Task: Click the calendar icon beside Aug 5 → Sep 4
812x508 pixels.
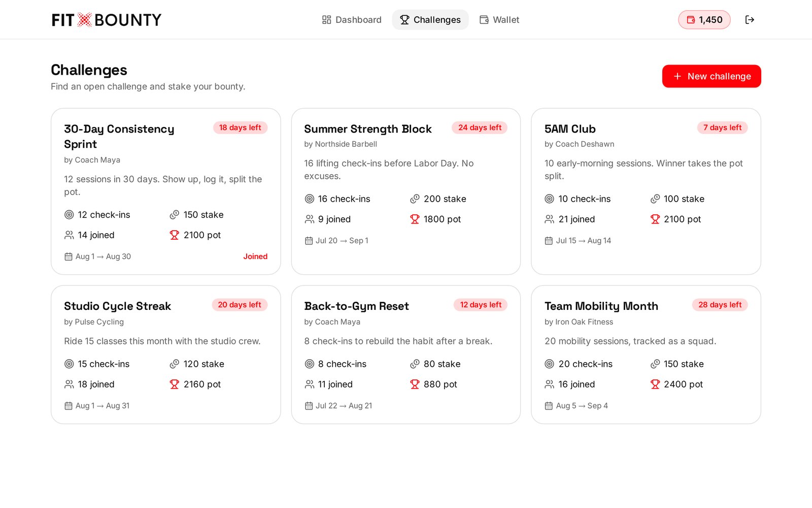Action: [549, 406]
